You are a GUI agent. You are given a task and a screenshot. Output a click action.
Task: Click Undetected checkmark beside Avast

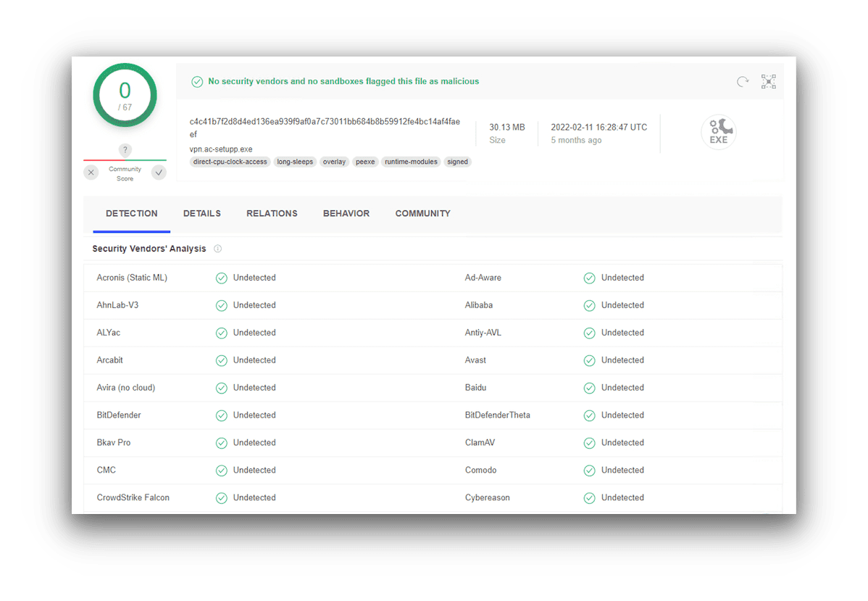click(591, 360)
